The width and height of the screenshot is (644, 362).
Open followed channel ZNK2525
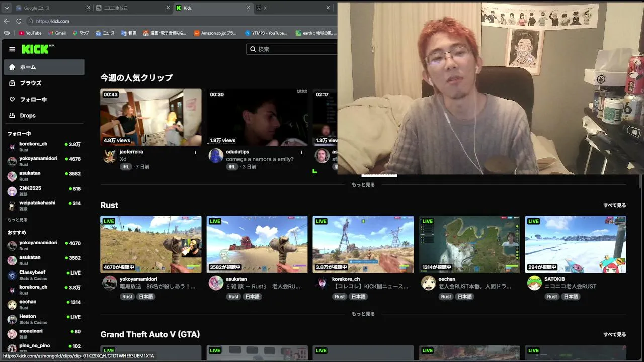click(44, 191)
